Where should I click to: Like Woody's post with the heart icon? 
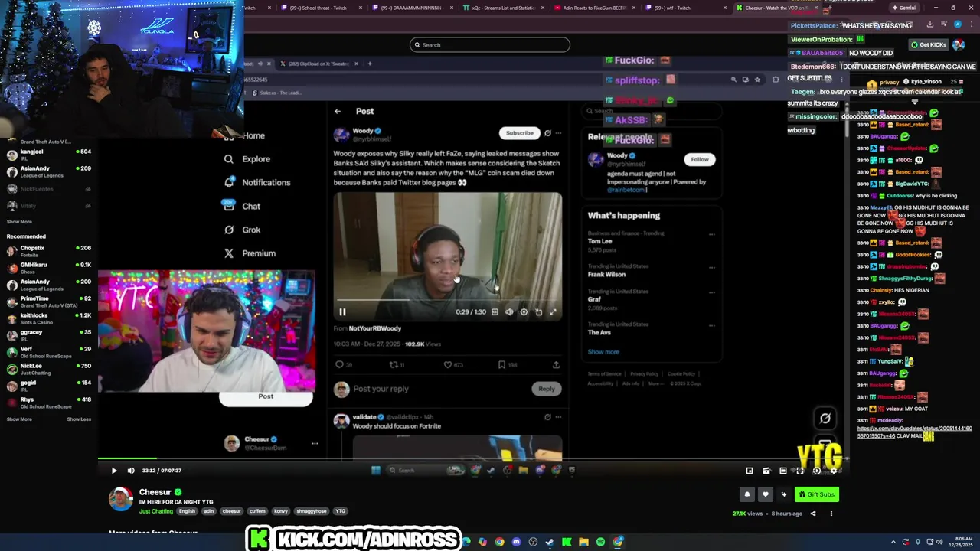click(448, 364)
